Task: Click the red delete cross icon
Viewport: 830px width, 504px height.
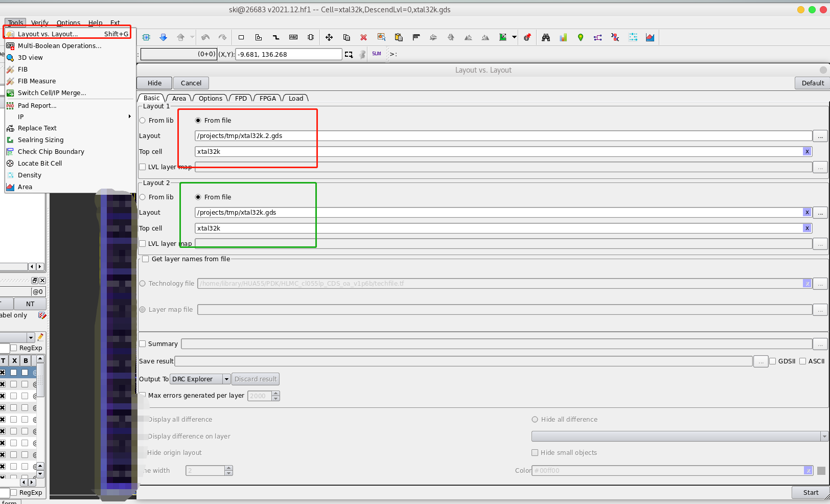Action: tap(363, 37)
